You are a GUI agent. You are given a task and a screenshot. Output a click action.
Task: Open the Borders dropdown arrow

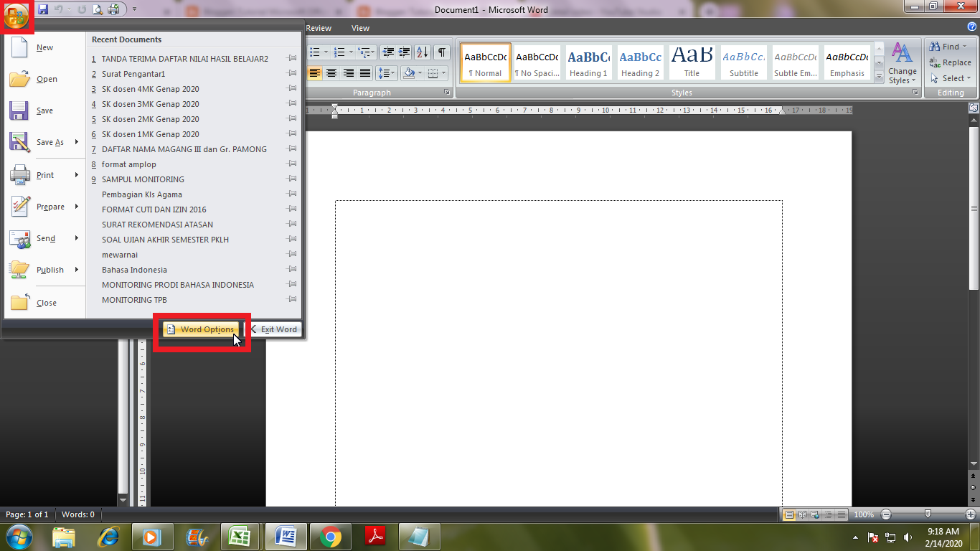pos(444,73)
